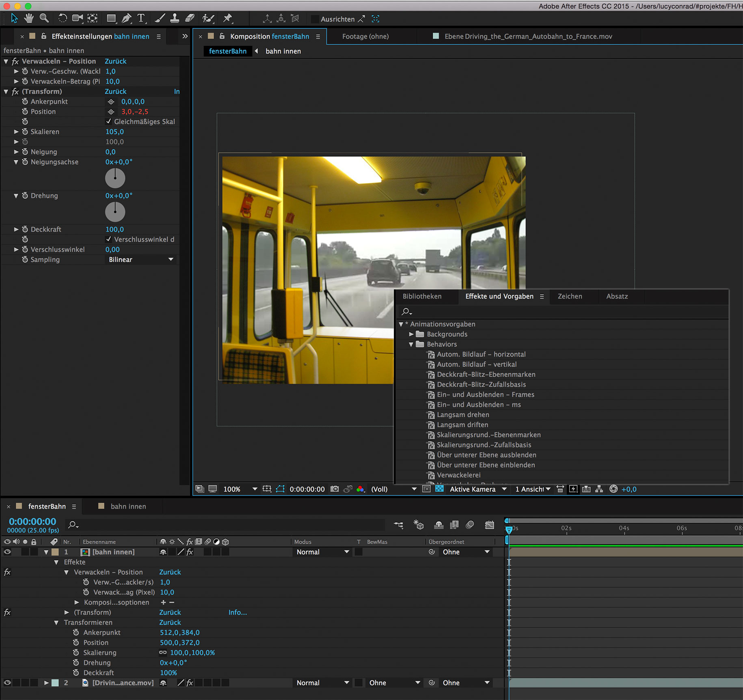Uncheck Gleichmäßiges Skalieren checkbox
Screen dimensions: 743x700
pyautogui.click(x=108, y=121)
